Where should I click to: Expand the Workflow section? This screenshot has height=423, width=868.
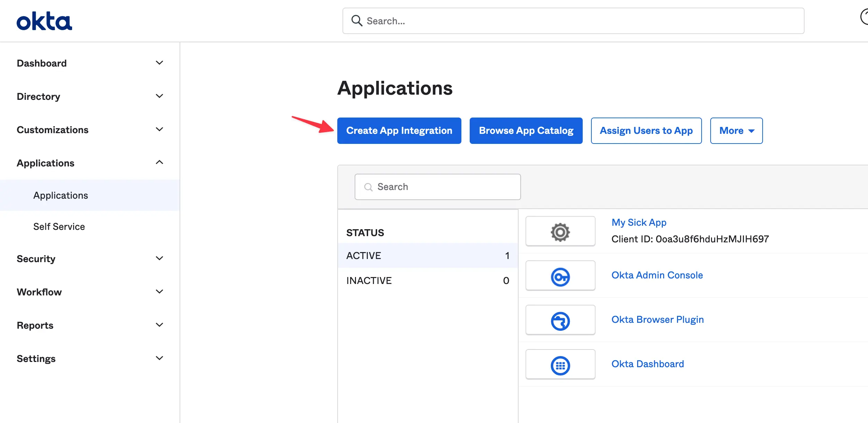coord(39,292)
